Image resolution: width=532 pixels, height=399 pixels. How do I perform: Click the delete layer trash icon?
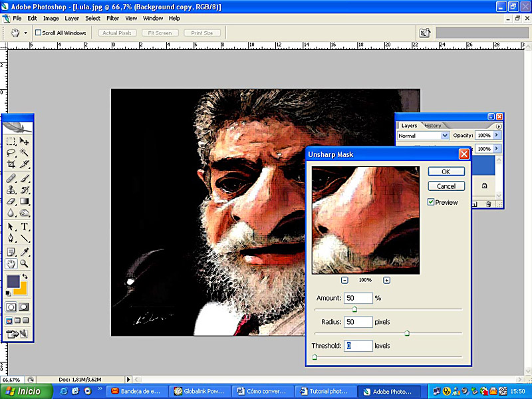pos(489,204)
